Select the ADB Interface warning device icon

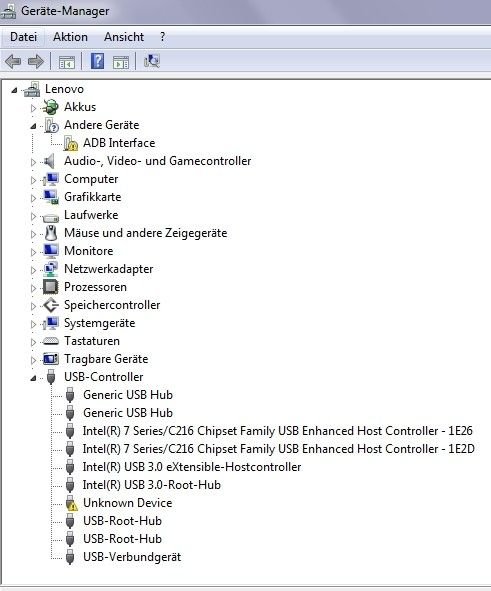point(70,143)
